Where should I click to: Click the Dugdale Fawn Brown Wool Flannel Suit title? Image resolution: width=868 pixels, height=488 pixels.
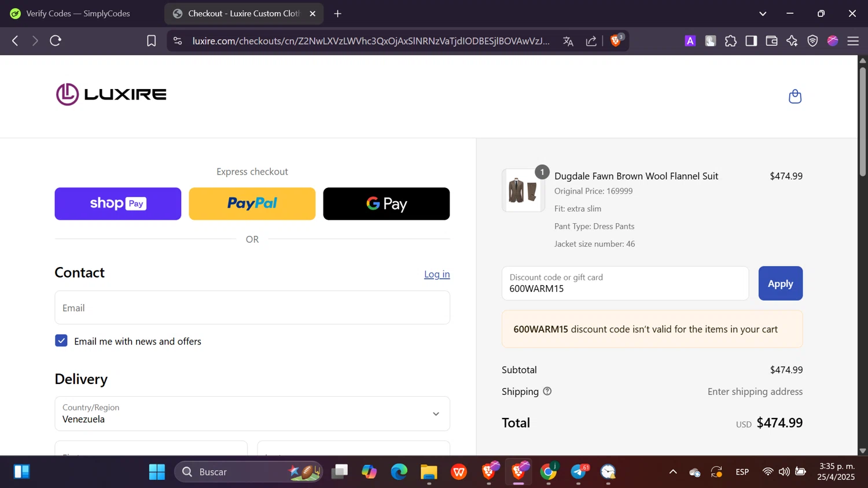coord(636,176)
